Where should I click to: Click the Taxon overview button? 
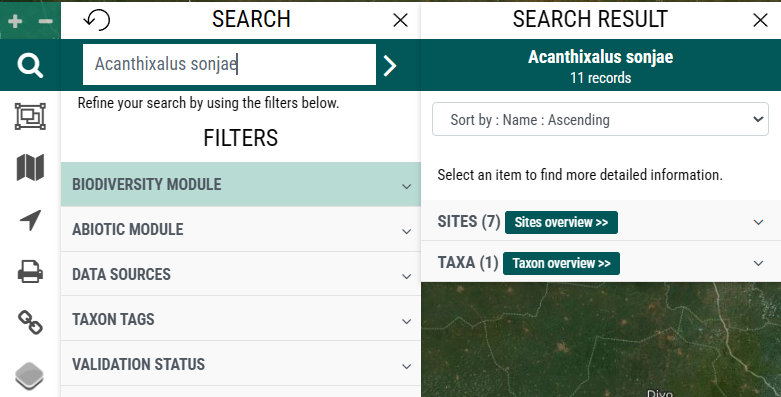(561, 263)
